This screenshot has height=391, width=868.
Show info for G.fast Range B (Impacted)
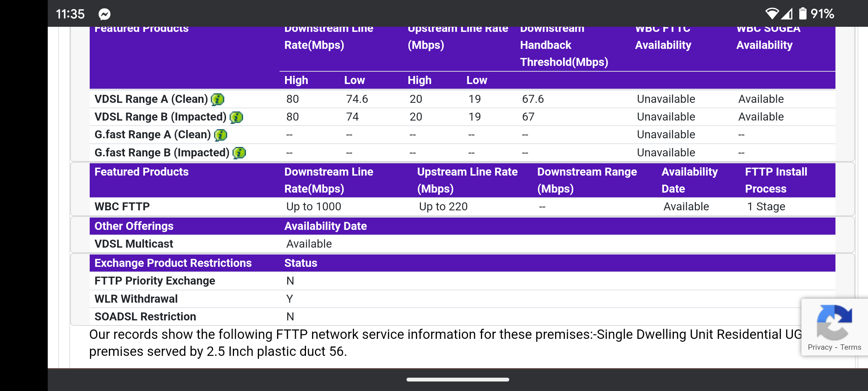click(239, 153)
